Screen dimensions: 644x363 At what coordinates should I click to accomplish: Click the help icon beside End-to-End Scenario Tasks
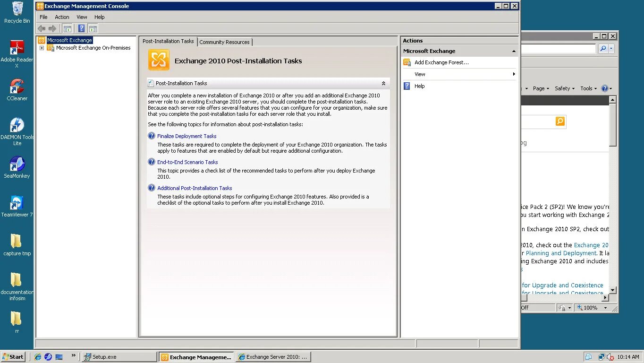coord(152,162)
